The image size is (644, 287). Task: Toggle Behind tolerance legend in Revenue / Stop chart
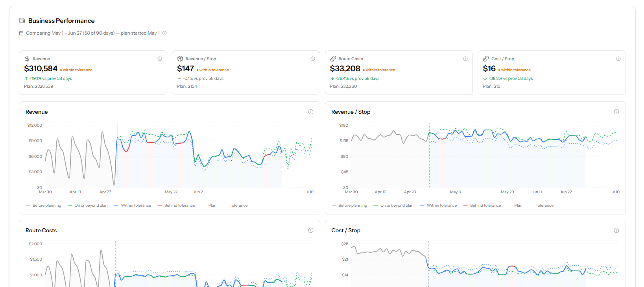point(482,206)
